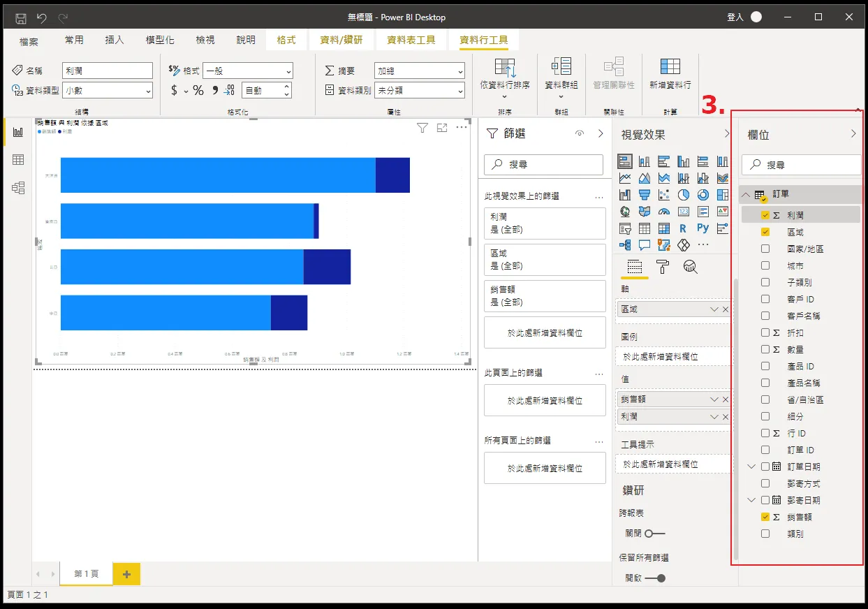
Task: Switch to Data view in left sidebar
Action: [18, 160]
